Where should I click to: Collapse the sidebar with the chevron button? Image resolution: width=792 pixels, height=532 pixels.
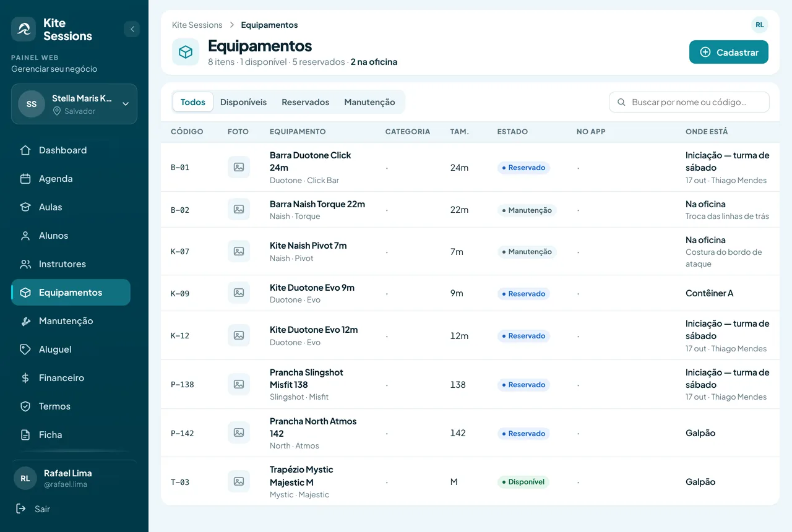point(132,29)
